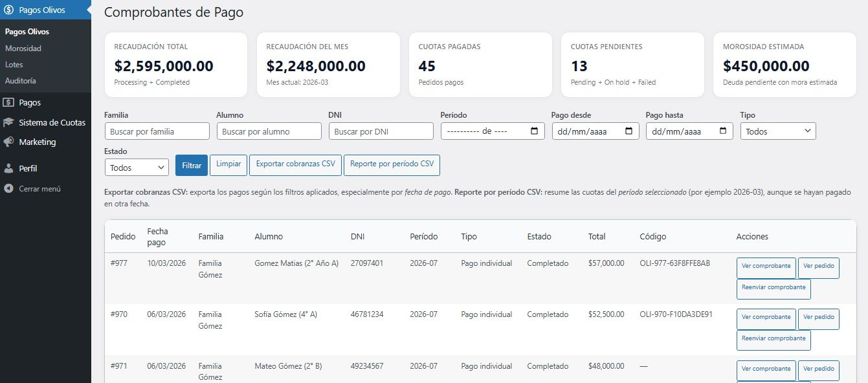Click the Pagos Olivos dollar icon
Screen dimensions: 868x383
click(x=8, y=10)
